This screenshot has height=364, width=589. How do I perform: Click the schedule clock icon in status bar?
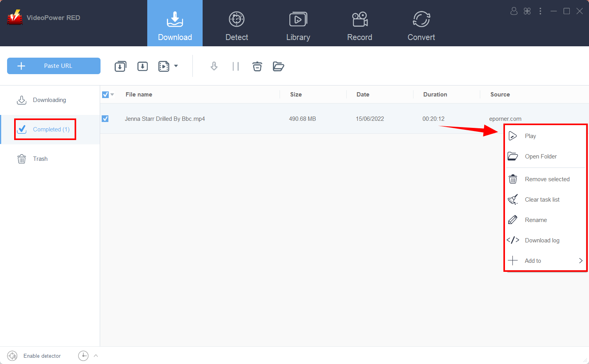point(83,356)
